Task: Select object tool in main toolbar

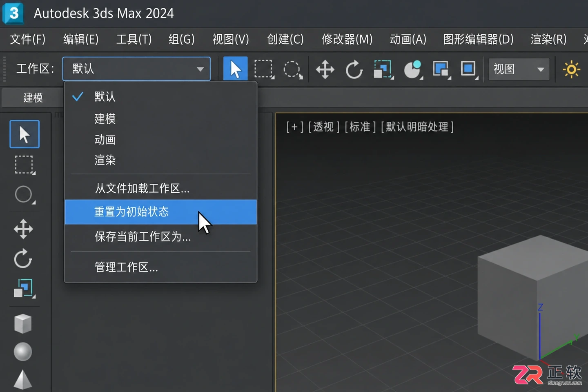Action: 235,69
